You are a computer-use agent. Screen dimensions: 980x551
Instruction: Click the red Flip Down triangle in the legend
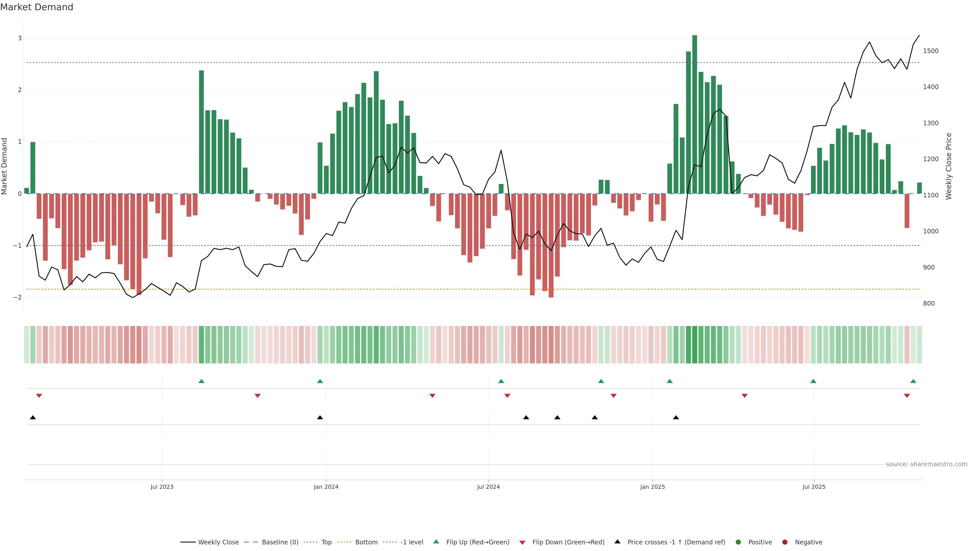pyautogui.click(x=522, y=542)
